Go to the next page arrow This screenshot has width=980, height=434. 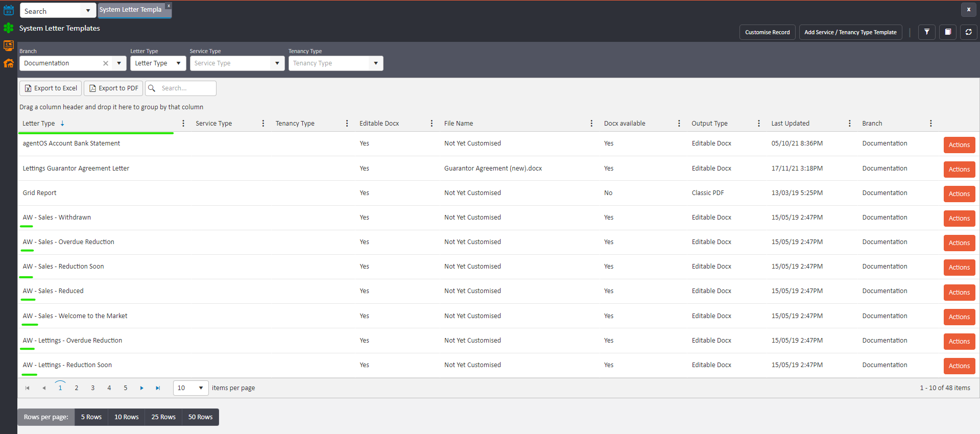click(x=141, y=388)
